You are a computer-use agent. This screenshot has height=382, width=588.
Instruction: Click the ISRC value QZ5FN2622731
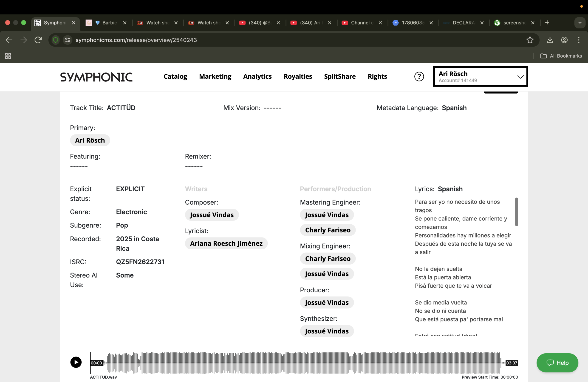pyautogui.click(x=140, y=262)
